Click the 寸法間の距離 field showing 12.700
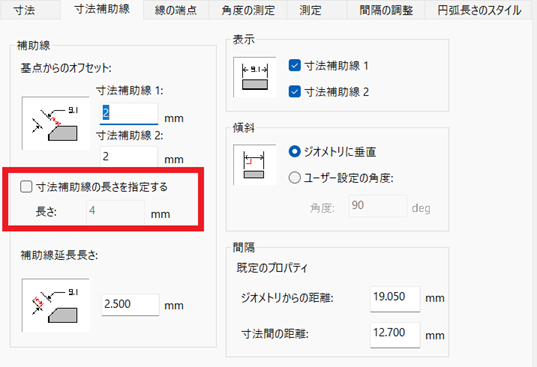Viewport: 537px width, 367px height. pos(395,335)
